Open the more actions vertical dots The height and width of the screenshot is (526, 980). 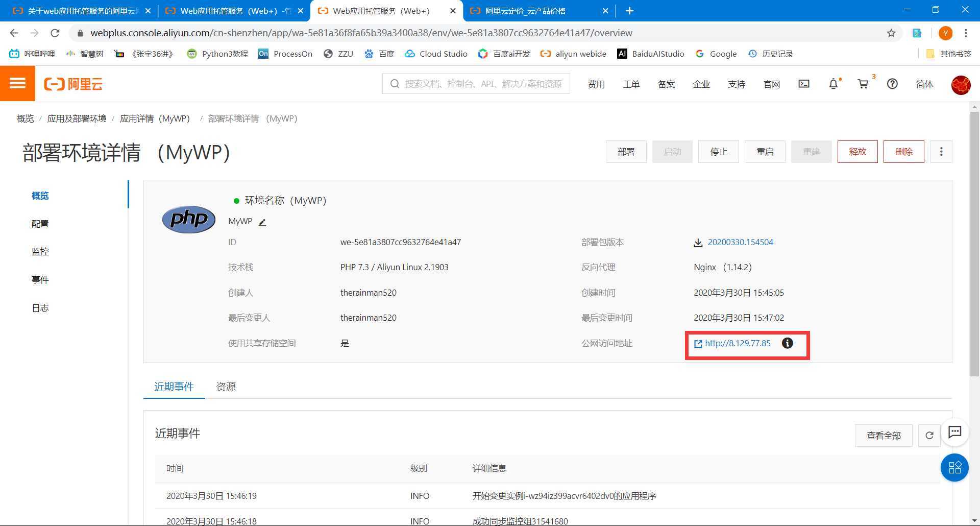(941, 152)
